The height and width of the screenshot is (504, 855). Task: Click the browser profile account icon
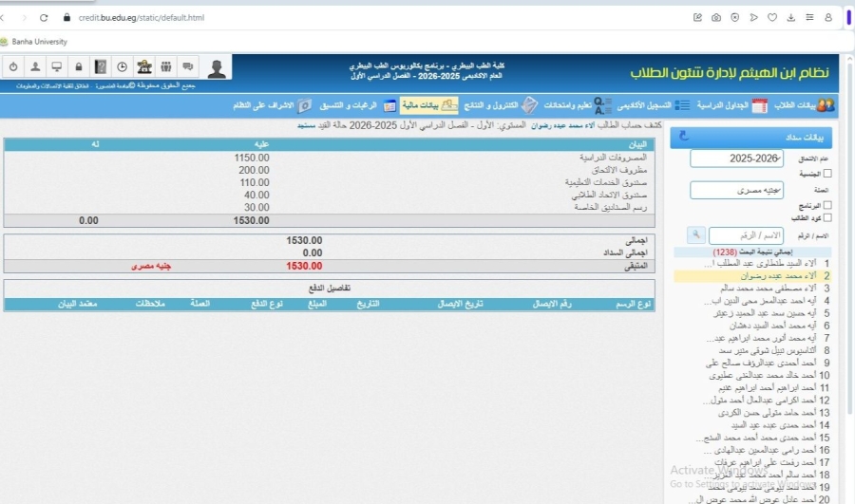click(x=828, y=17)
